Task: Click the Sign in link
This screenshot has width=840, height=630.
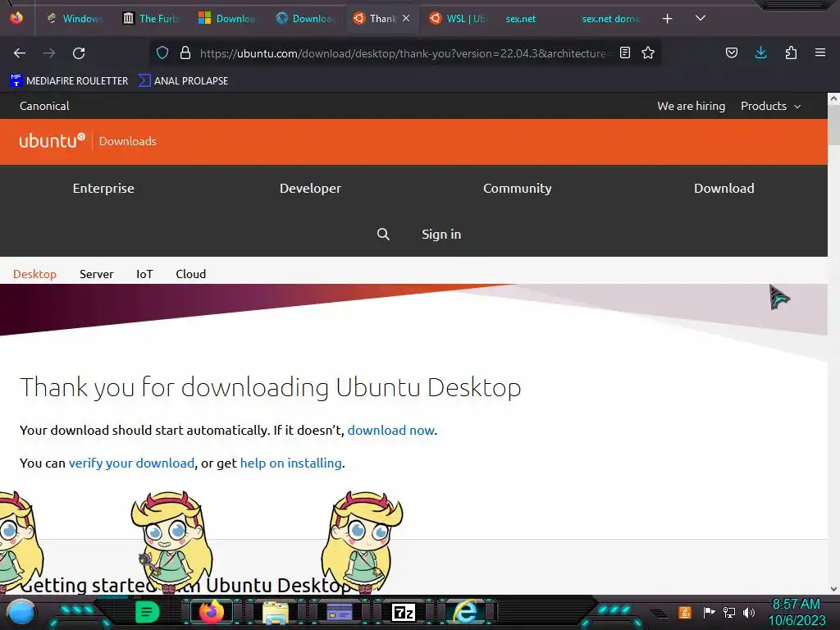Action: [x=441, y=234]
